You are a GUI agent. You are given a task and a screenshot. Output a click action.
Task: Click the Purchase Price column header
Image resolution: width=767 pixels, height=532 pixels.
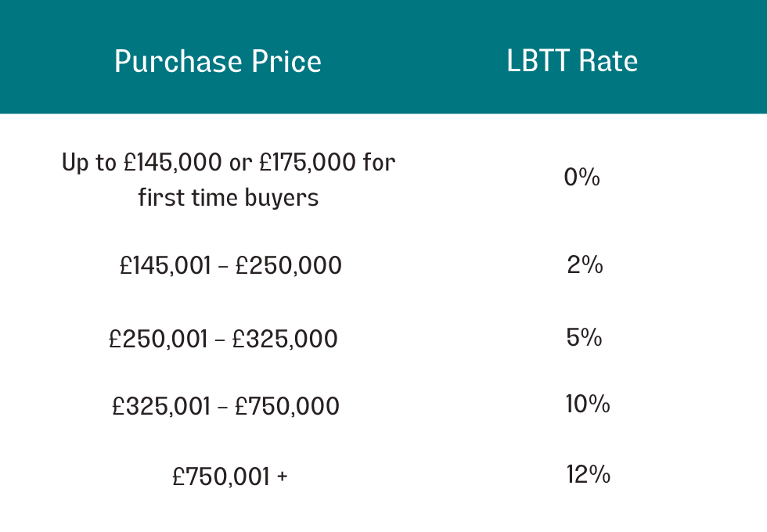coord(218,62)
